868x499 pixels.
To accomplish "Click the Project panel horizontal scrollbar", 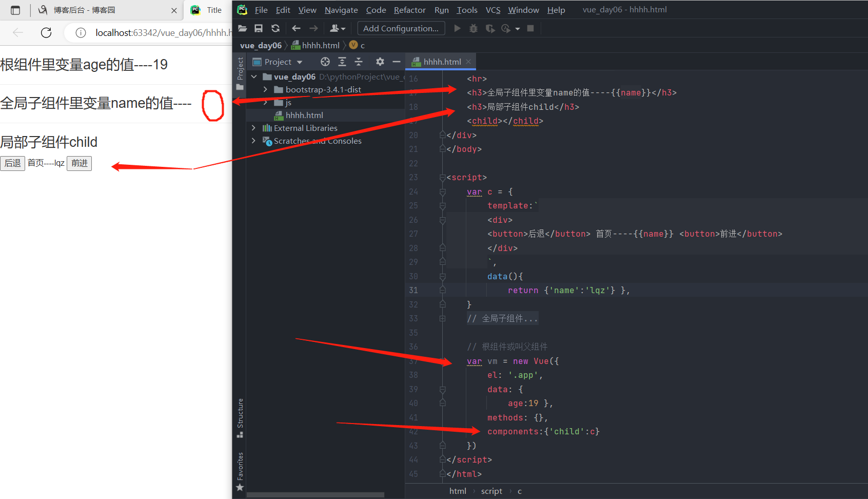I will tap(315, 495).
